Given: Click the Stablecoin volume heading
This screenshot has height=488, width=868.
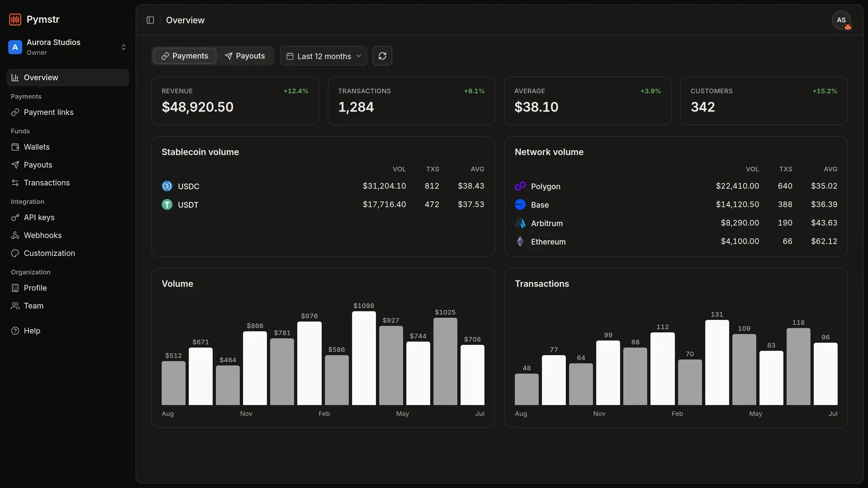Looking at the screenshot, I should tap(200, 152).
